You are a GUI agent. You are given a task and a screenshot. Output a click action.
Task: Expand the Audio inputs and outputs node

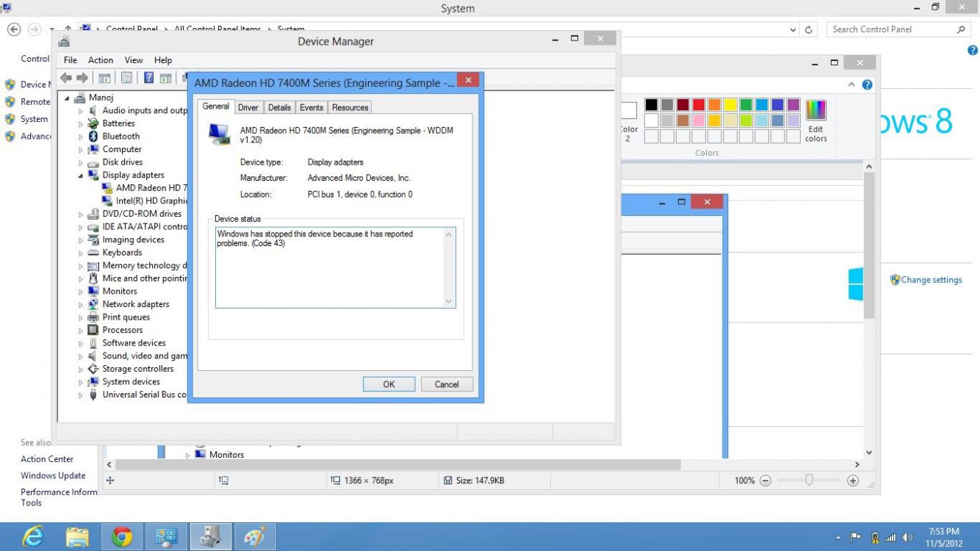(81, 111)
